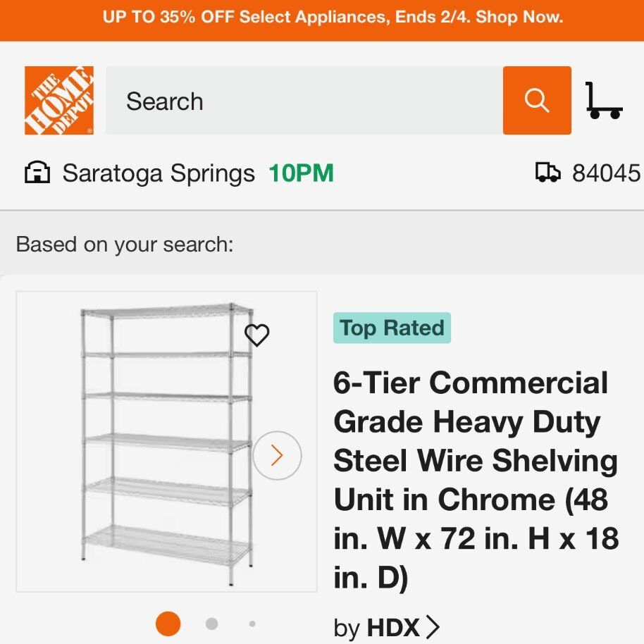
Task: Select the first image carousel dot
Action: (x=168, y=624)
